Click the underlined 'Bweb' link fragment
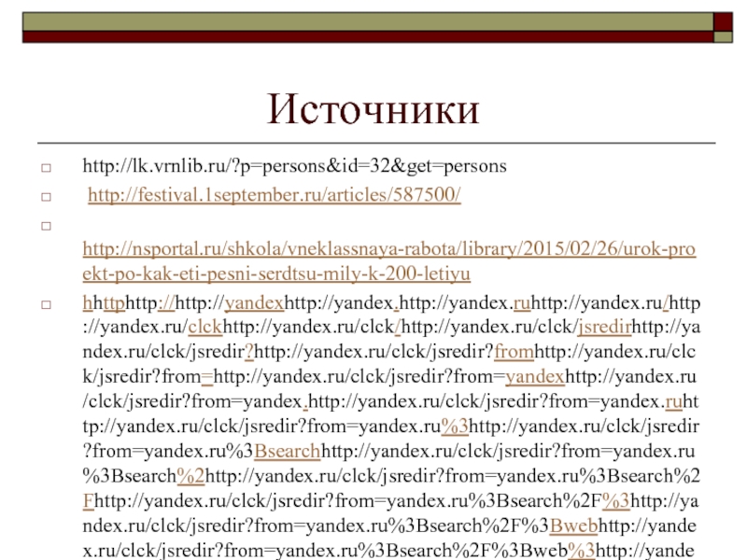Screen dimensions: 747x560 tap(573, 525)
